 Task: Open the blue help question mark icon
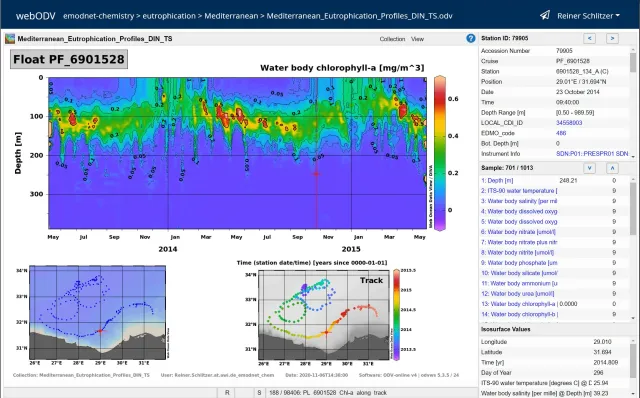point(471,38)
